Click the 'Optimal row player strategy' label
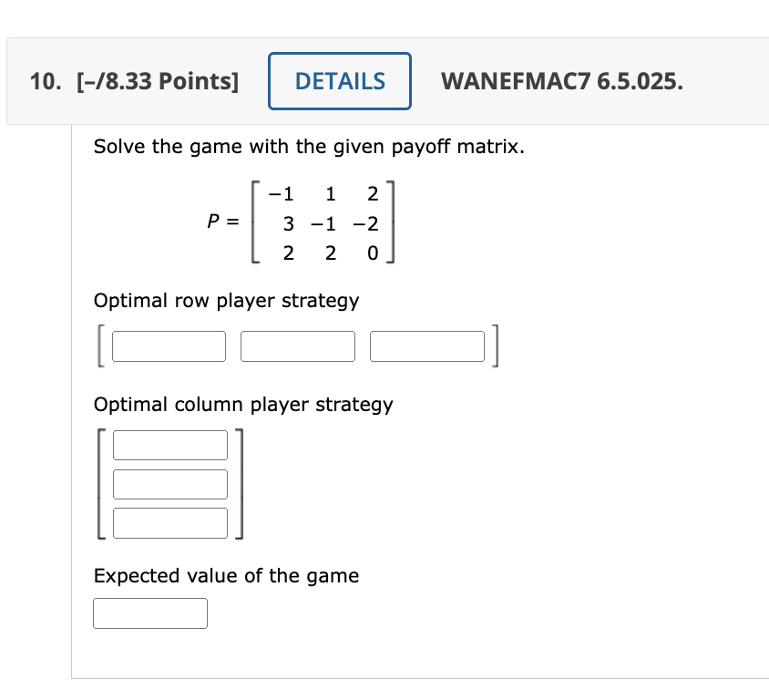This screenshot has height=700, width=769. (225, 301)
